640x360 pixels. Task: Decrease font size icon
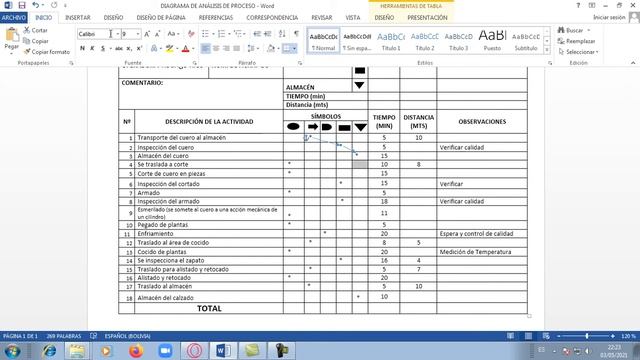tap(157, 34)
